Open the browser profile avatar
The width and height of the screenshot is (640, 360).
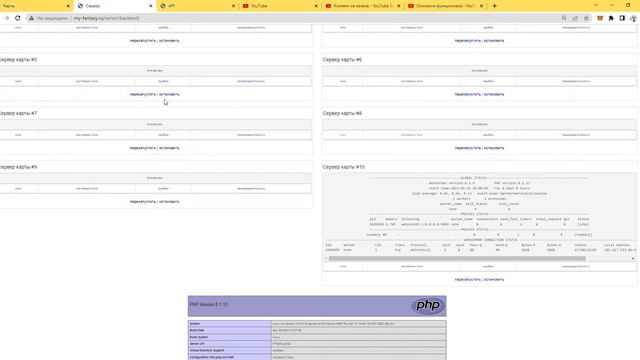[633, 18]
